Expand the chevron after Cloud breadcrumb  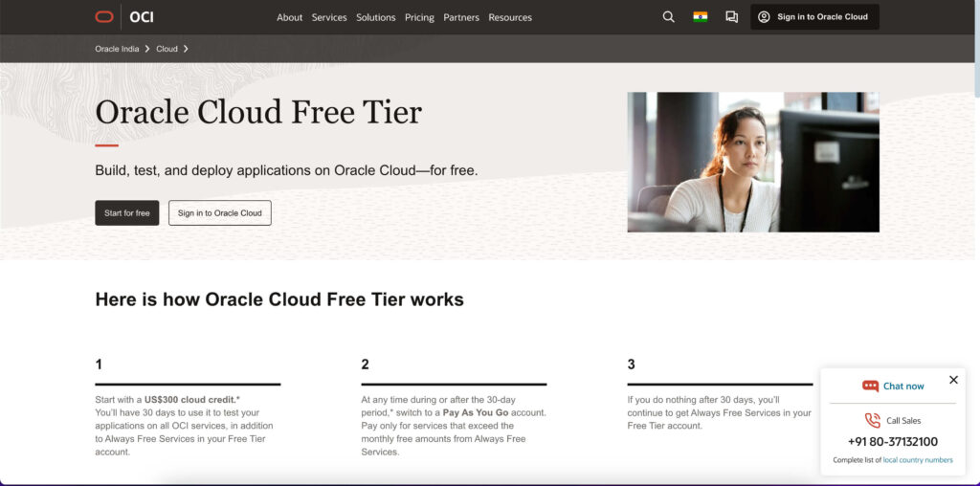click(186, 49)
